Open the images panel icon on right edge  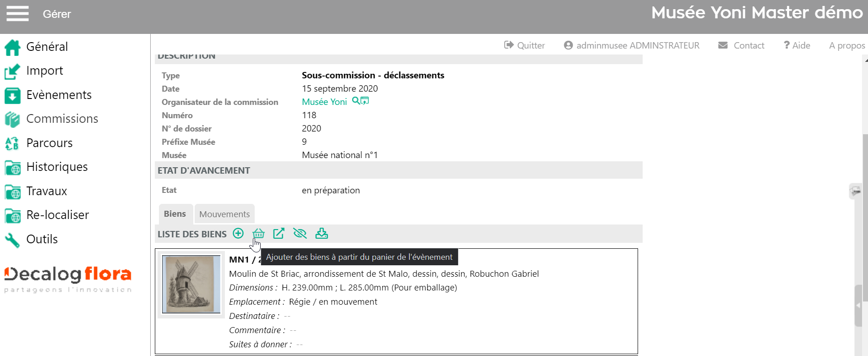point(855,191)
